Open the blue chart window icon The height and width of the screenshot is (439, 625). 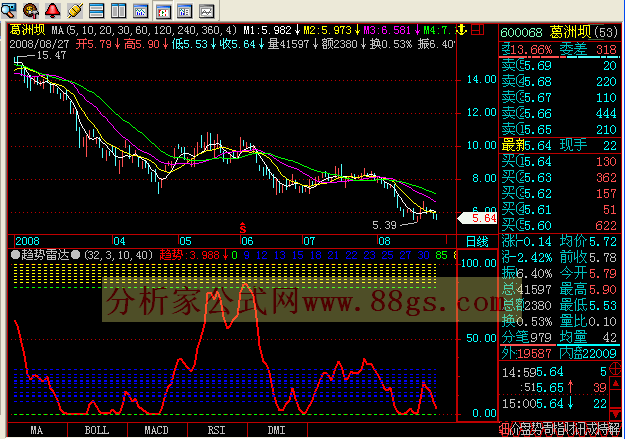coord(140,10)
